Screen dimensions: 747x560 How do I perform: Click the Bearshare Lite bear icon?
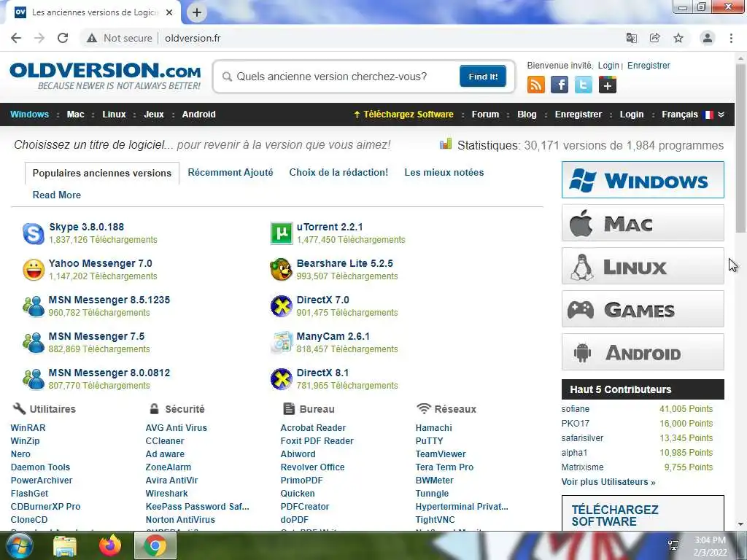point(281,270)
